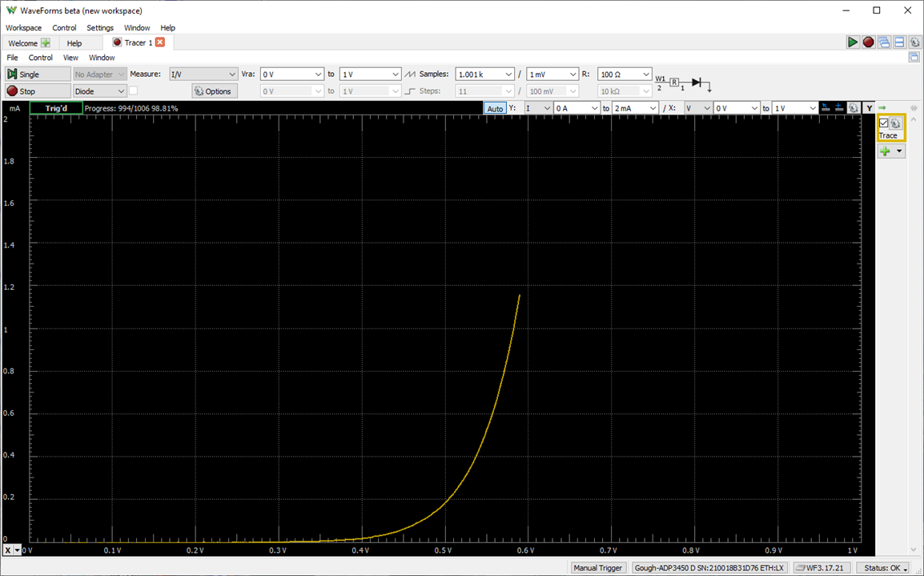Open the top Control menu
The image size is (924, 576).
tap(64, 28)
